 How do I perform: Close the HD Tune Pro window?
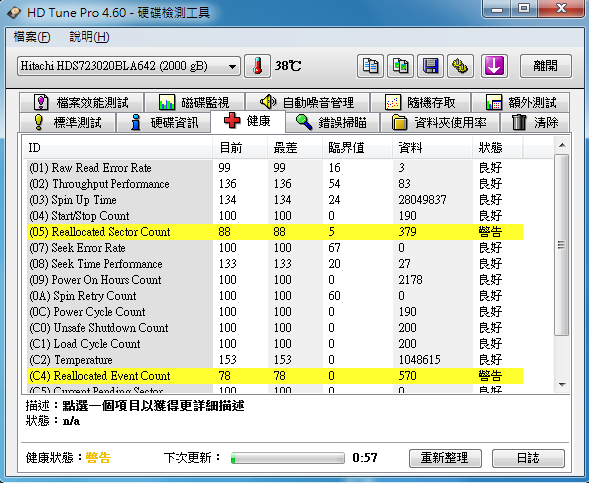[x=561, y=9]
